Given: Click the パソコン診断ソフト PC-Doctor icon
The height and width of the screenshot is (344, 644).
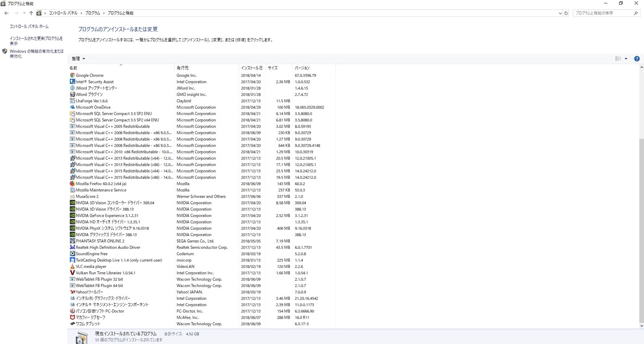Looking at the screenshot, I should pyautogui.click(x=72, y=311).
